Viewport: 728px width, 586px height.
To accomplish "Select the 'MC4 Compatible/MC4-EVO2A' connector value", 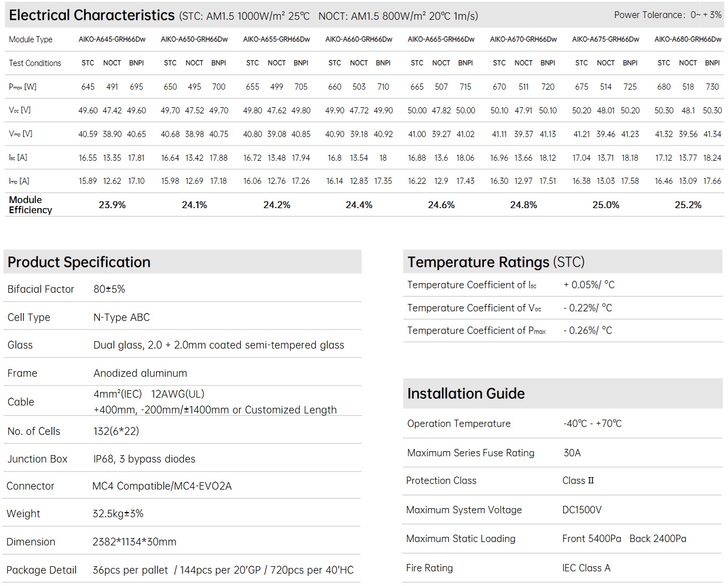I will click(x=162, y=486).
